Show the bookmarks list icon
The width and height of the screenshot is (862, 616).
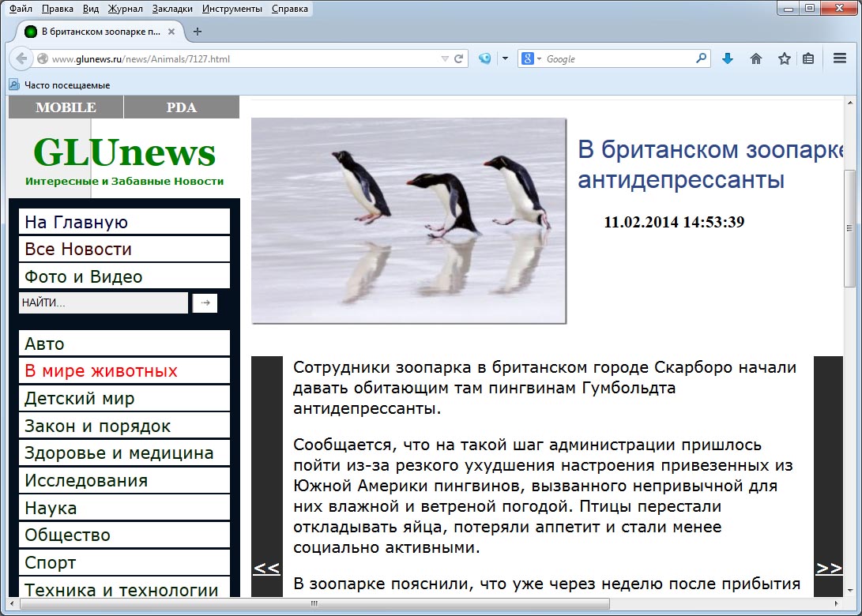[x=807, y=58]
